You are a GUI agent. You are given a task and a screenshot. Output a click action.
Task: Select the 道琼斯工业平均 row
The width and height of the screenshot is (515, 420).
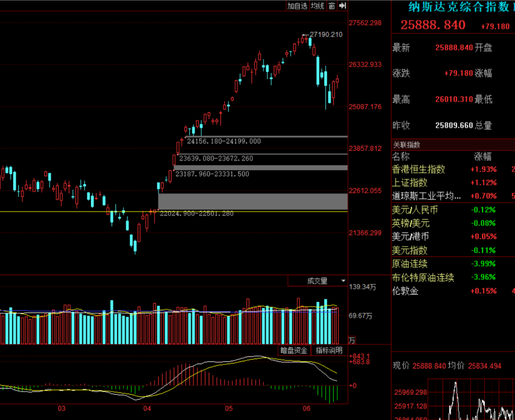453,196
